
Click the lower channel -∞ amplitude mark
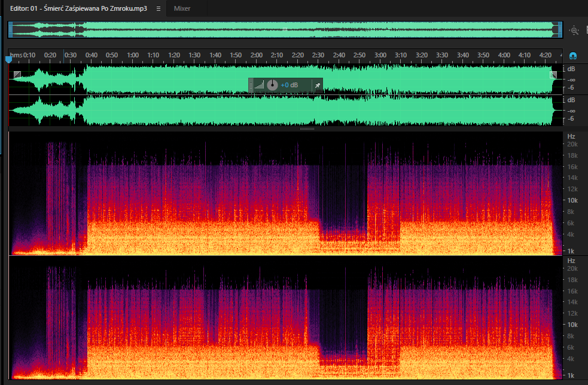point(571,111)
